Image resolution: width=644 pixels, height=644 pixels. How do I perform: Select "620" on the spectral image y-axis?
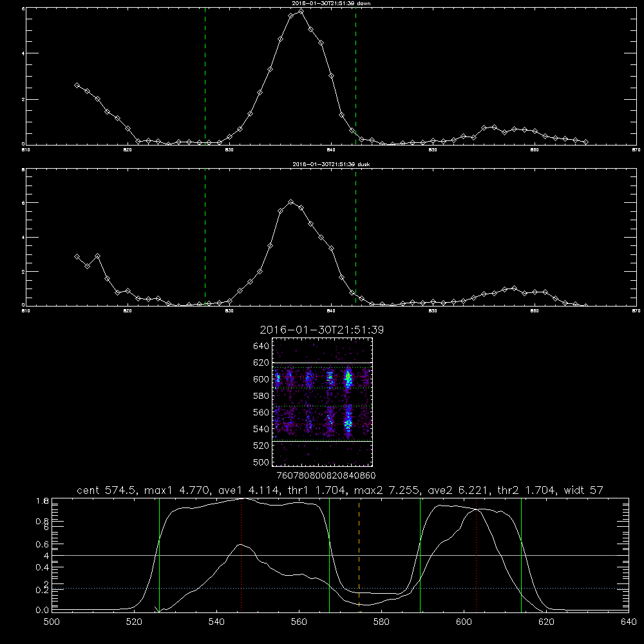click(261, 363)
